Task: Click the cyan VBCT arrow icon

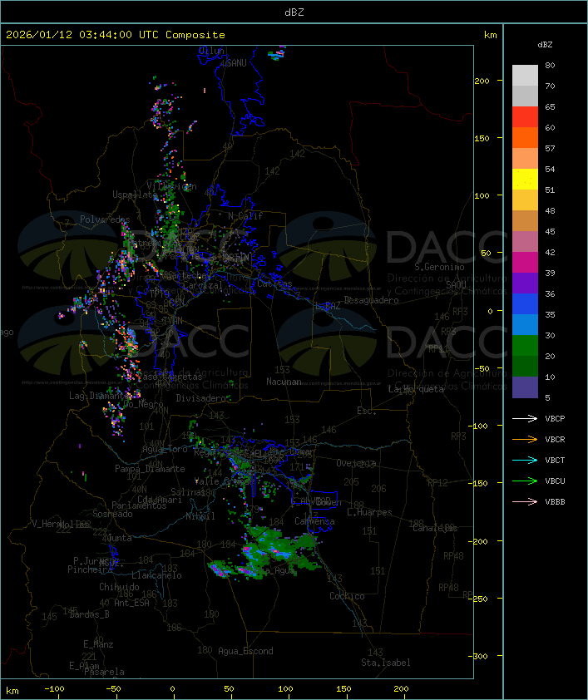Action: [x=525, y=461]
